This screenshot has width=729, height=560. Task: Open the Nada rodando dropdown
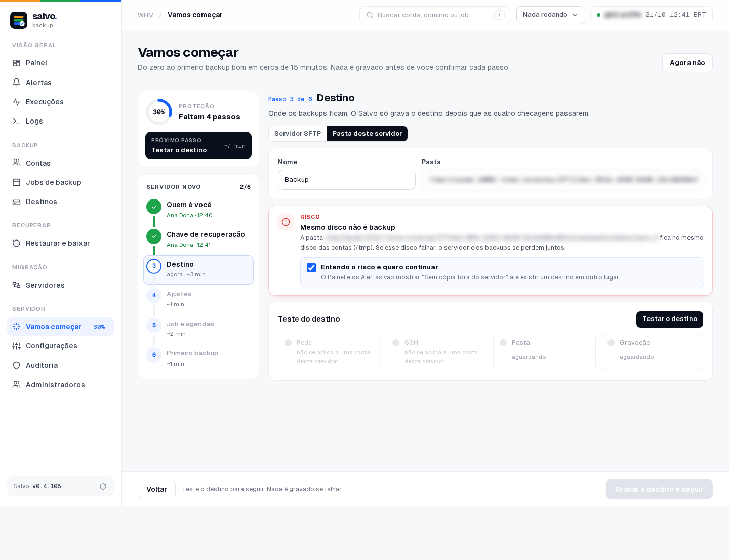(550, 15)
